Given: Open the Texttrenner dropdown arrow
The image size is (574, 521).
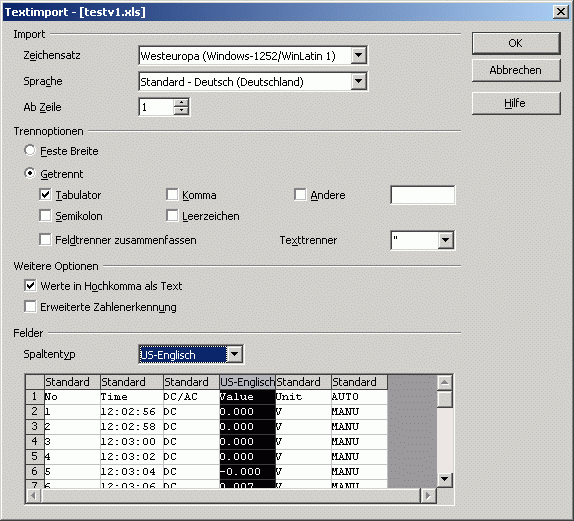Looking at the screenshot, I should (x=446, y=240).
